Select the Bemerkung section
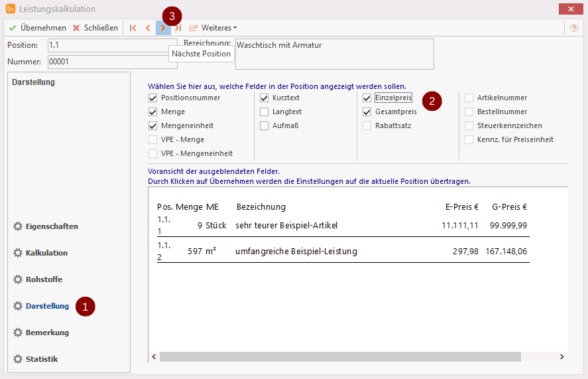The height and width of the screenshot is (379, 588). coord(47,333)
